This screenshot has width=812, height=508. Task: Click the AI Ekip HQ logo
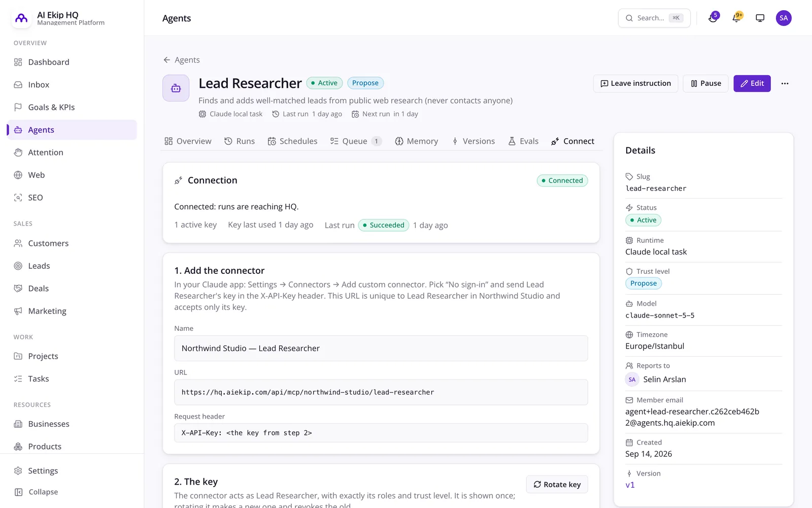coord(21,18)
